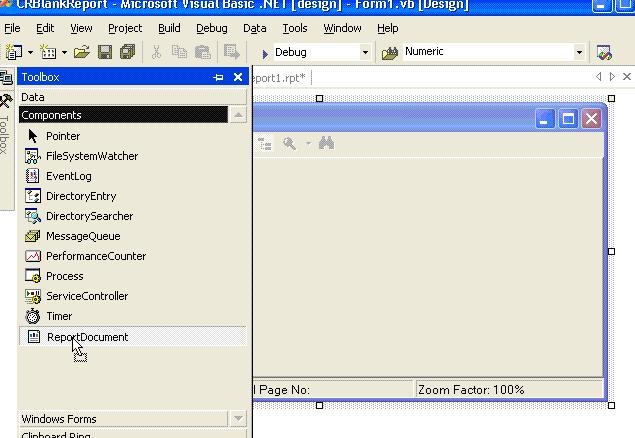Open the Debug configuration dropdown

pos(364,52)
